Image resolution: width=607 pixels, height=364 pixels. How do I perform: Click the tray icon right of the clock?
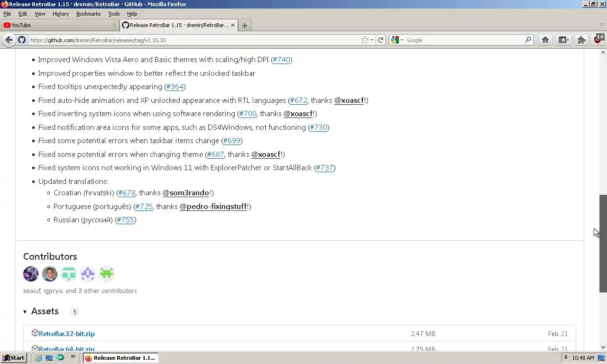coord(601,358)
